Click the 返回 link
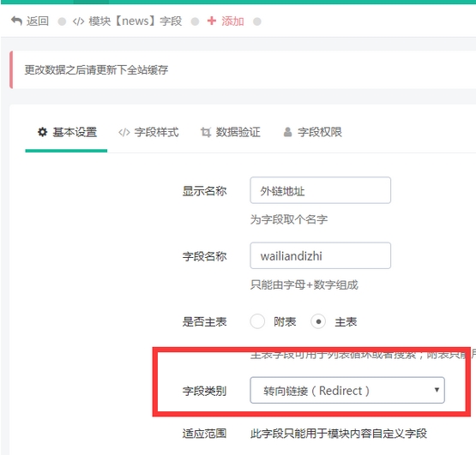The image size is (476, 455). point(30,21)
